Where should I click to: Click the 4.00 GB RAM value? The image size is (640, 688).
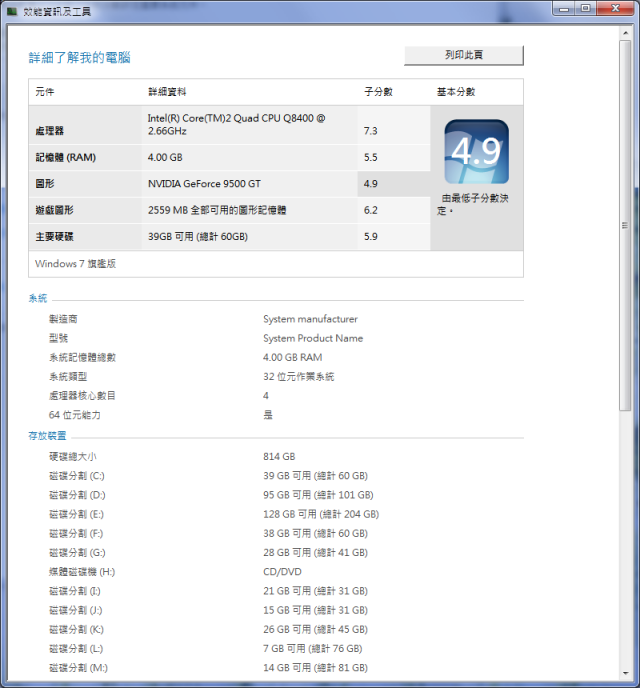(x=293, y=357)
